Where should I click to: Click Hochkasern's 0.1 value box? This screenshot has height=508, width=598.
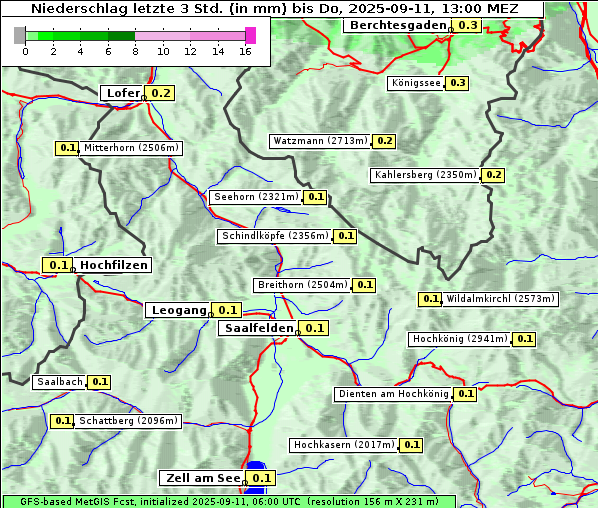pos(411,445)
